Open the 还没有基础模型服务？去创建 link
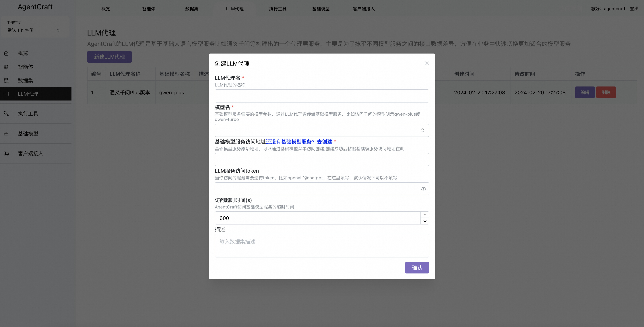Screen dimensions: 644x327 click(299, 142)
